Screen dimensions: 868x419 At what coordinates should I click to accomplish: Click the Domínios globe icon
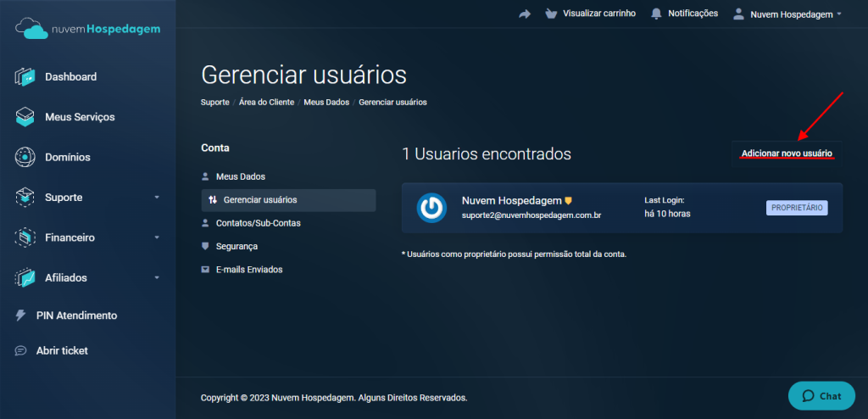(x=25, y=157)
